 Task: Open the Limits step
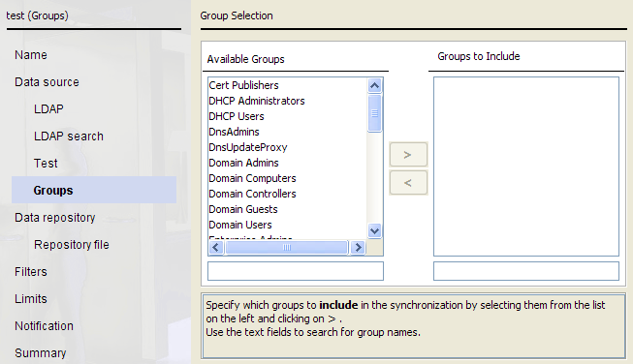click(x=31, y=299)
